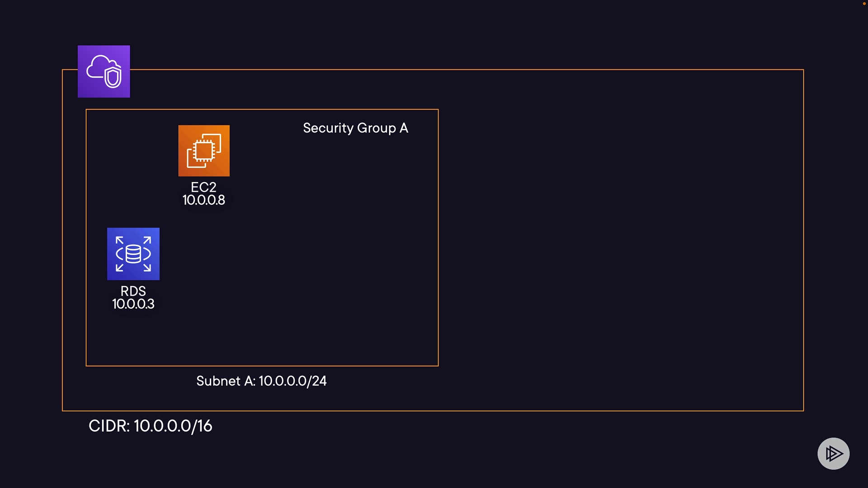Select the EC2 IP address 10.0.0.8
This screenshot has width=868, height=488.
(203, 200)
